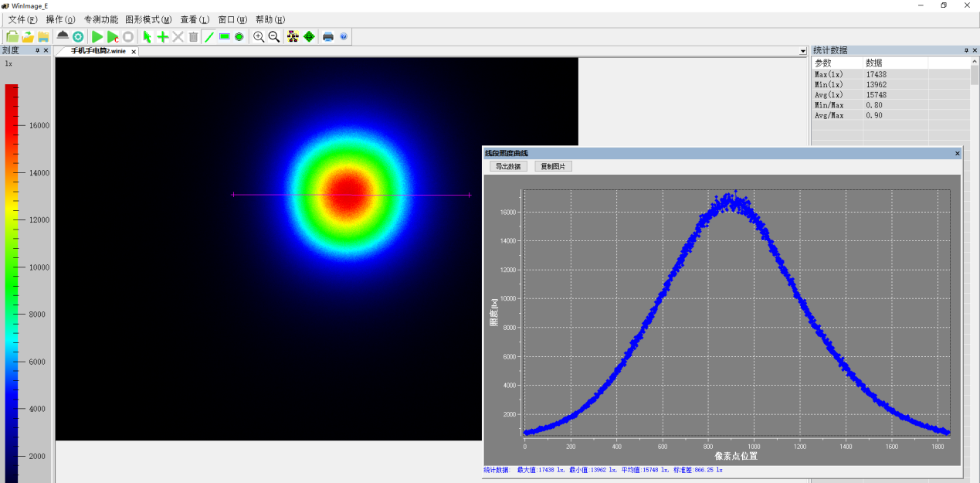Open the 图形模式(M) menu

[x=148, y=19]
